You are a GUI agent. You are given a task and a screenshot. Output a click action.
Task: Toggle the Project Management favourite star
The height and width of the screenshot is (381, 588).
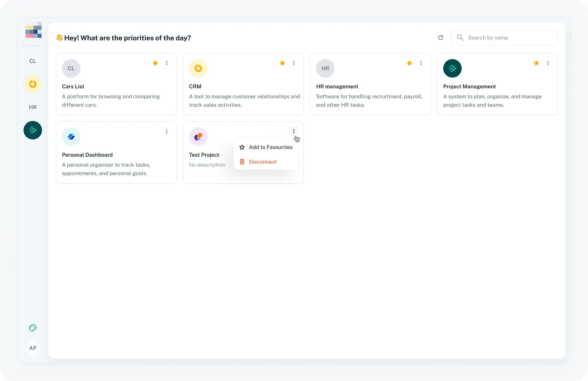[x=536, y=63]
